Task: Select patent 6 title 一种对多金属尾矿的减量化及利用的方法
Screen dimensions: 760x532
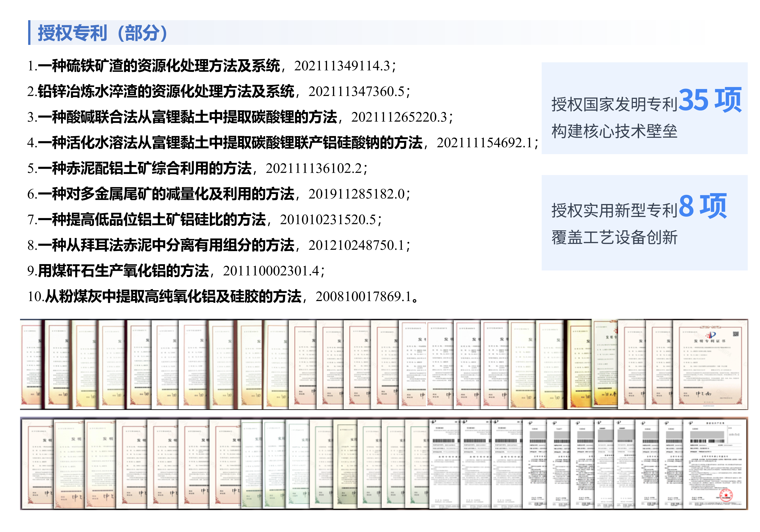Action: [x=166, y=194]
